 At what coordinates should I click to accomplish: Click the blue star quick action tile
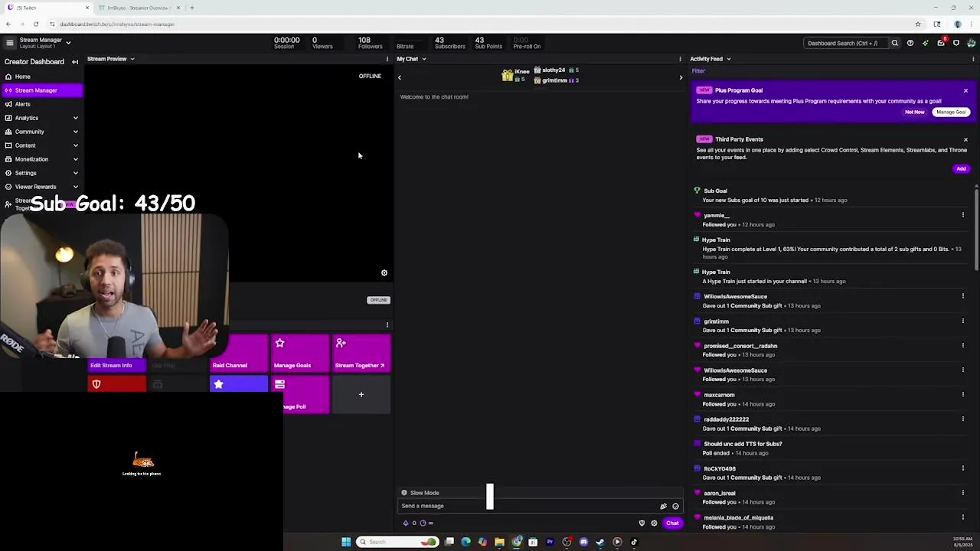[239, 384]
